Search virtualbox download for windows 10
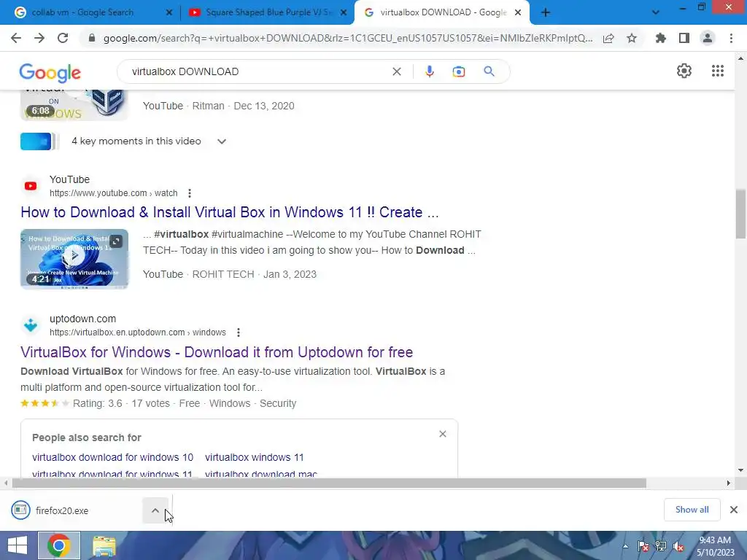The image size is (747, 560). coord(112,457)
